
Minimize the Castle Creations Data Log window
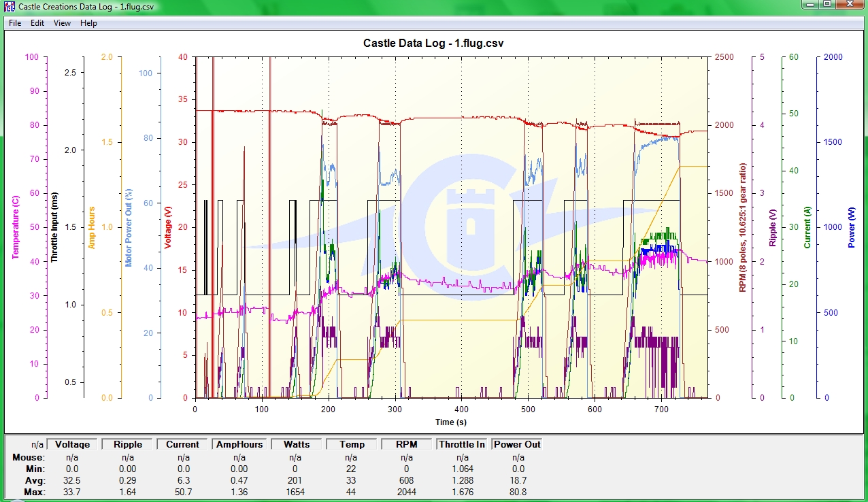point(809,5)
